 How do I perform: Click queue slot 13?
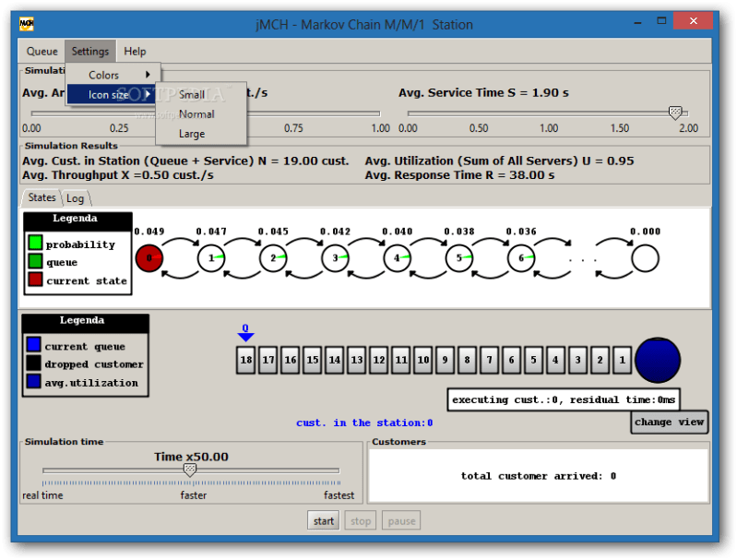click(x=356, y=360)
